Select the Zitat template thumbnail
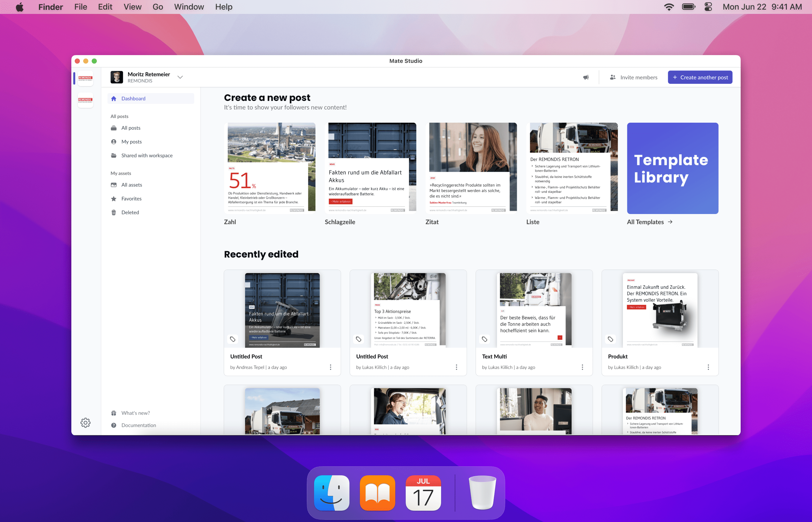This screenshot has width=812, height=522. coord(471,168)
